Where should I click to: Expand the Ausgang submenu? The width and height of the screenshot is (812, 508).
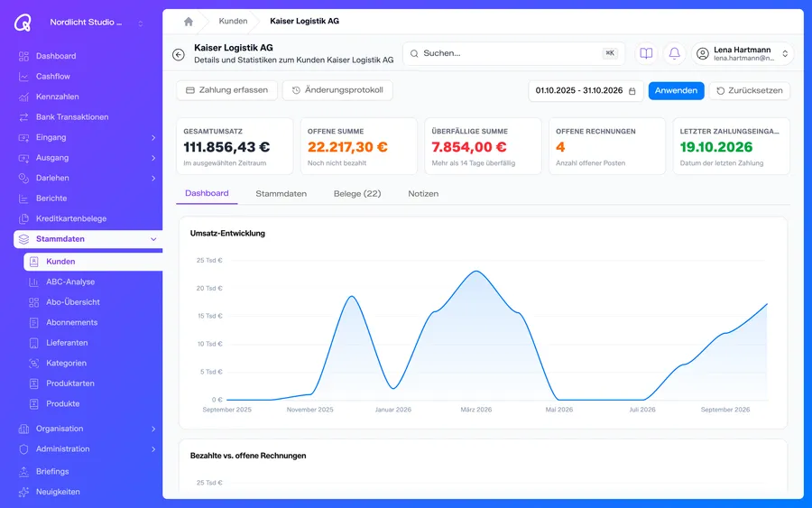[153, 158]
